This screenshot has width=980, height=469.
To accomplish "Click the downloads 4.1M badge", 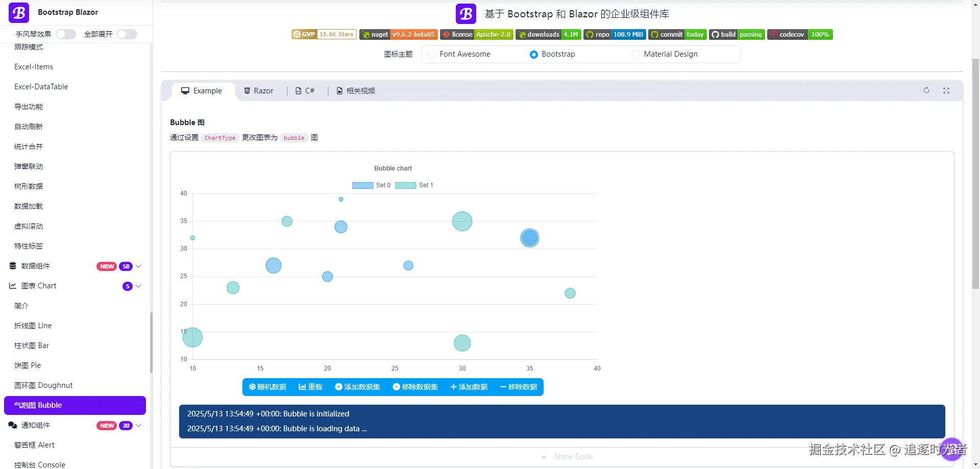I will pos(548,34).
